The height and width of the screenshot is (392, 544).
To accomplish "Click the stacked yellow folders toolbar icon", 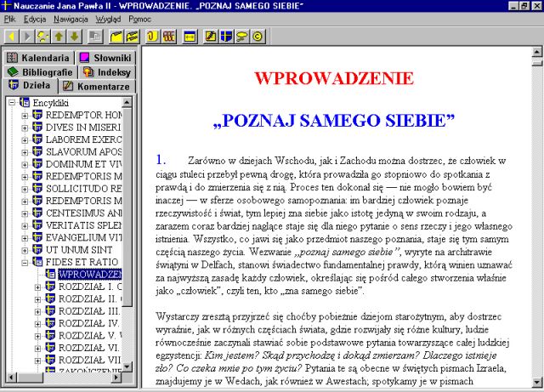I will tap(133, 37).
